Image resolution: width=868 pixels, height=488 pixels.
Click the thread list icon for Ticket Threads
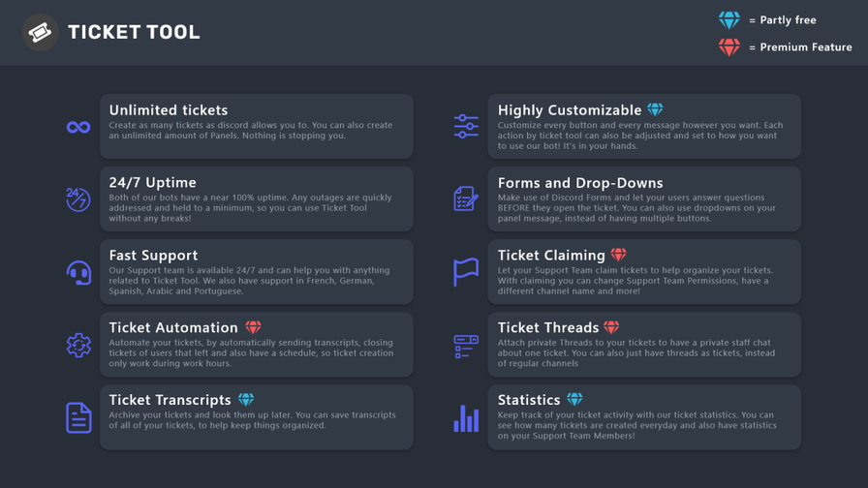coord(466,347)
